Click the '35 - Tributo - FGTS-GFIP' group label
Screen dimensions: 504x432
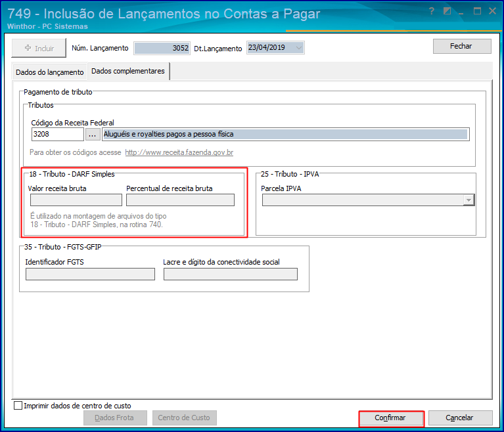(x=63, y=247)
